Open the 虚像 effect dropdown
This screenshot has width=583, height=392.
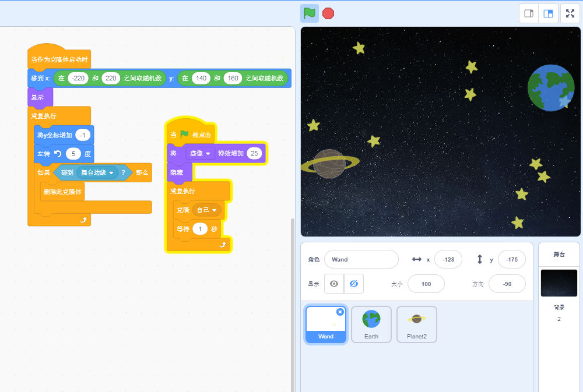click(x=200, y=153)
